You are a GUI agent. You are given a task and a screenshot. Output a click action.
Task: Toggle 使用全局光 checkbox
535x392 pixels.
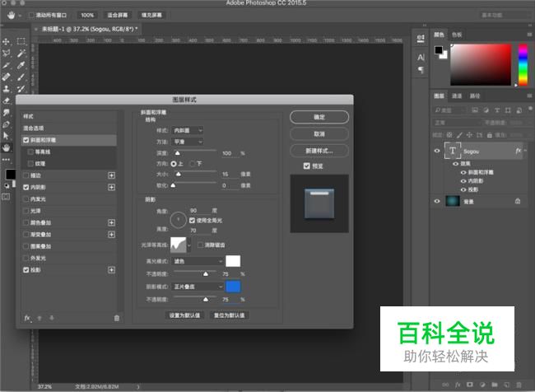(192, 221)
